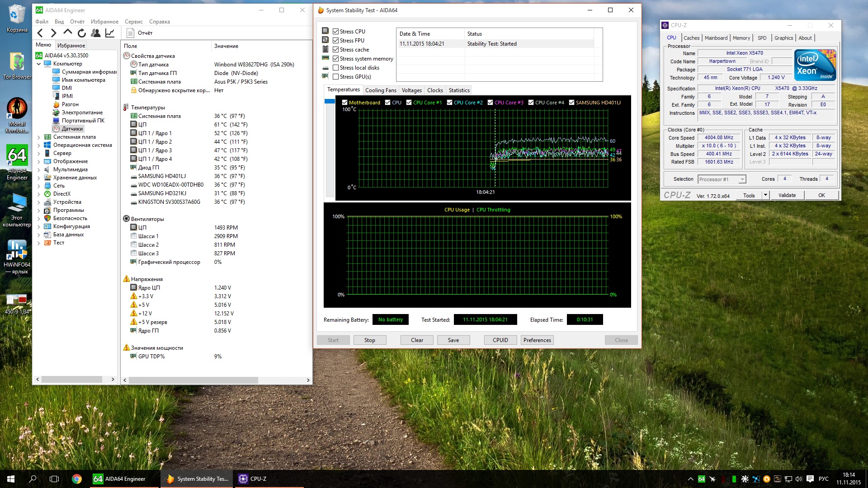868x488 pixels.
Task: Click the users icon in the AIDA64 toolbar
Action: 95,33
